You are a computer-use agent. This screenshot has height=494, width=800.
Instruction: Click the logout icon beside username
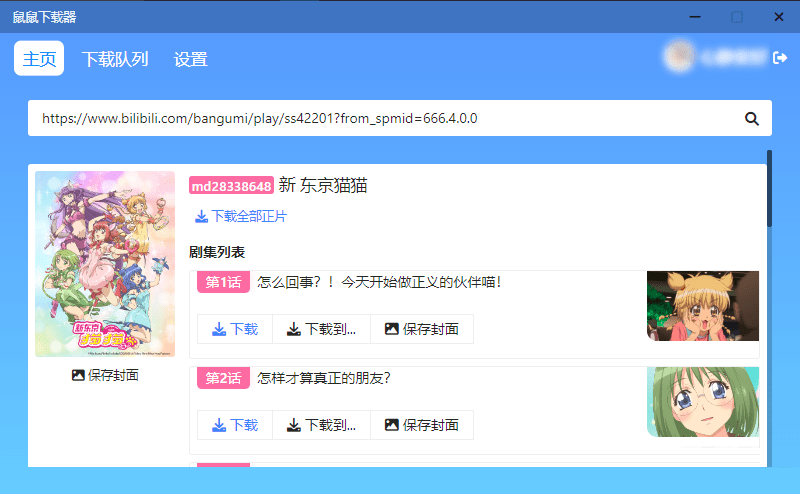780,58
